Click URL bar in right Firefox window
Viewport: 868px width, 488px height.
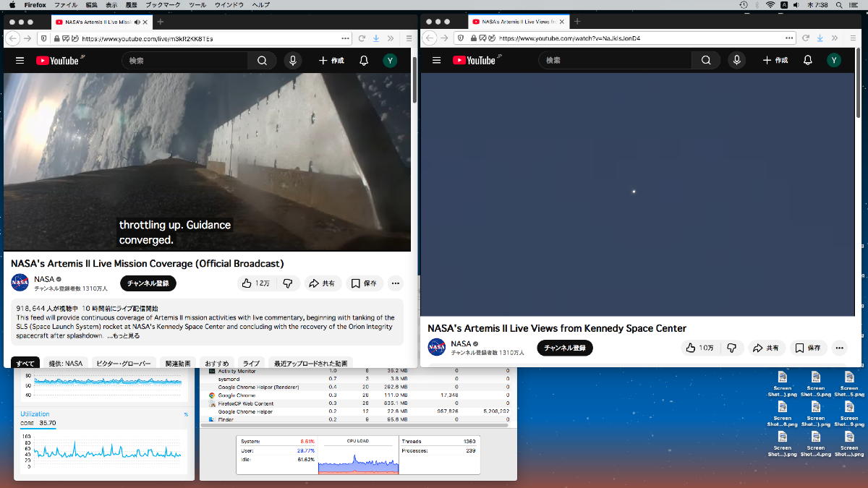[x=626, y=38]
